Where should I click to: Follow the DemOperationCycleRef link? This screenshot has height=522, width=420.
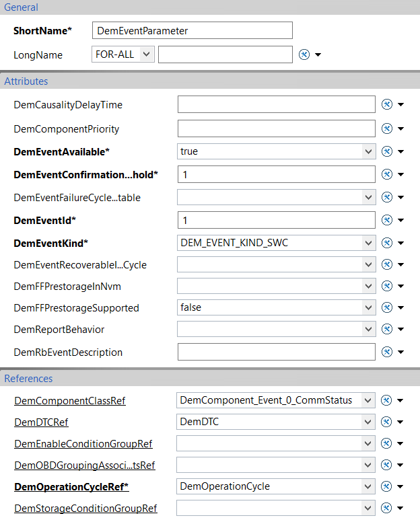(71, 487)
